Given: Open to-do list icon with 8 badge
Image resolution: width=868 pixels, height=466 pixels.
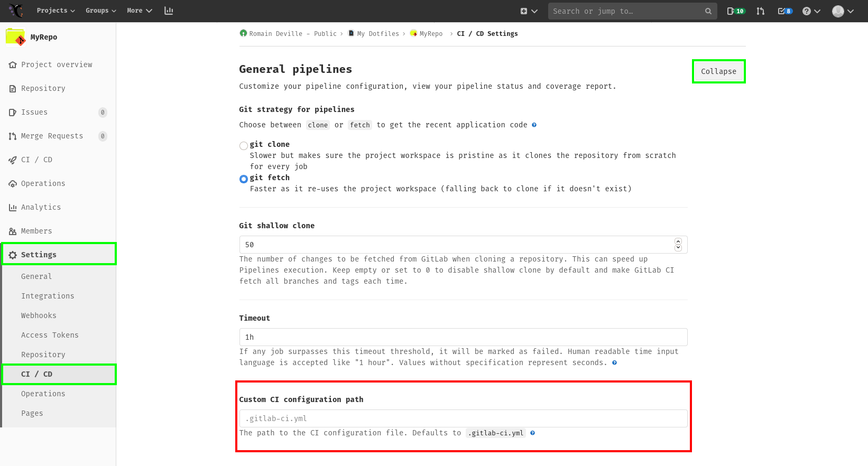Looking at the screenshot, I should coord(784,11).
